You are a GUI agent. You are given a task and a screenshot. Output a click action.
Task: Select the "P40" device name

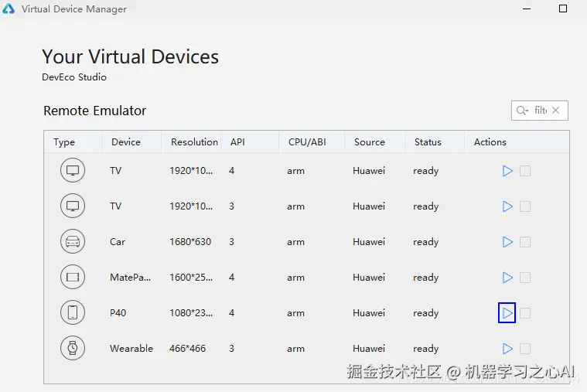118,313
